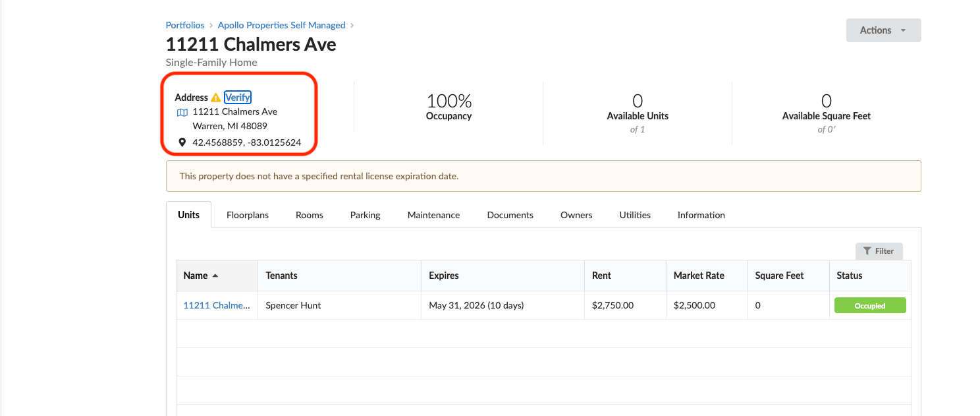Click the May 31, 2026 expiry cell
This screenshot has height=416, width=980.
(503, 305)
